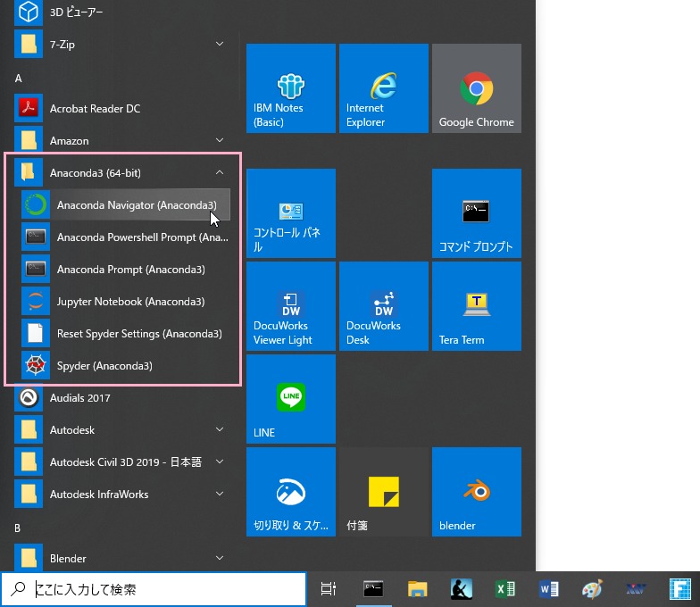Switch to Command Prompt in the taskbar
700x607 pixels.
[x=373, y=589]
